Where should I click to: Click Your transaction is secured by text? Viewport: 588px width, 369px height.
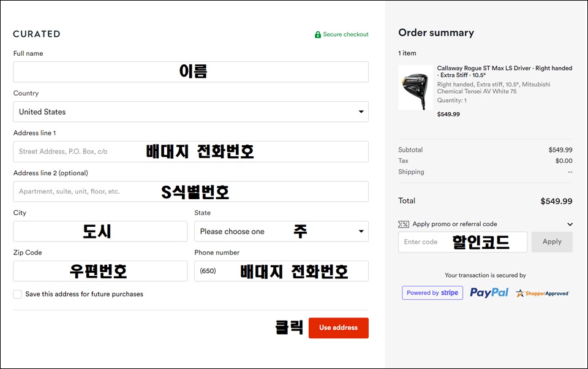coord(485,275)
